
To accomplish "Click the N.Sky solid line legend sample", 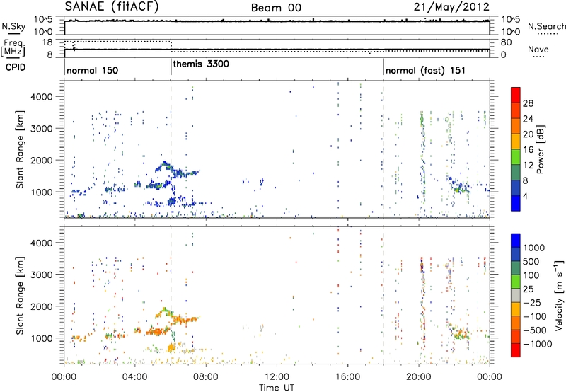I will (x=13, y=33).
